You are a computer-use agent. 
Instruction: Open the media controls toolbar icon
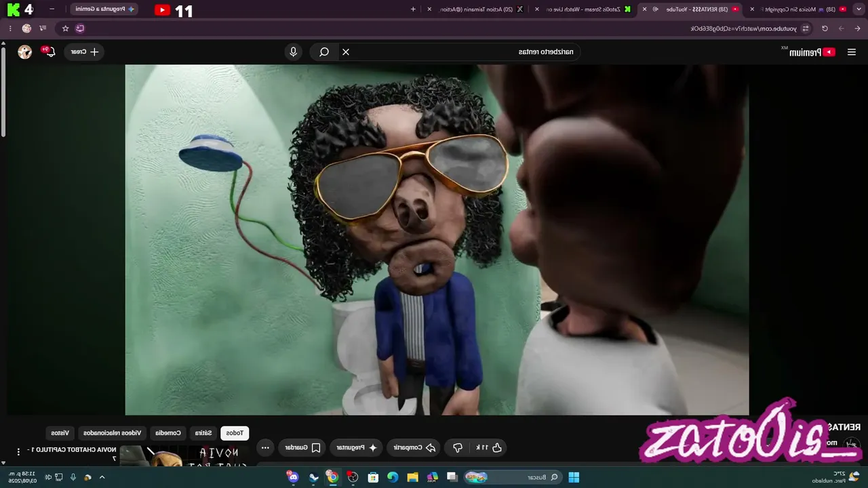point(43,28)
